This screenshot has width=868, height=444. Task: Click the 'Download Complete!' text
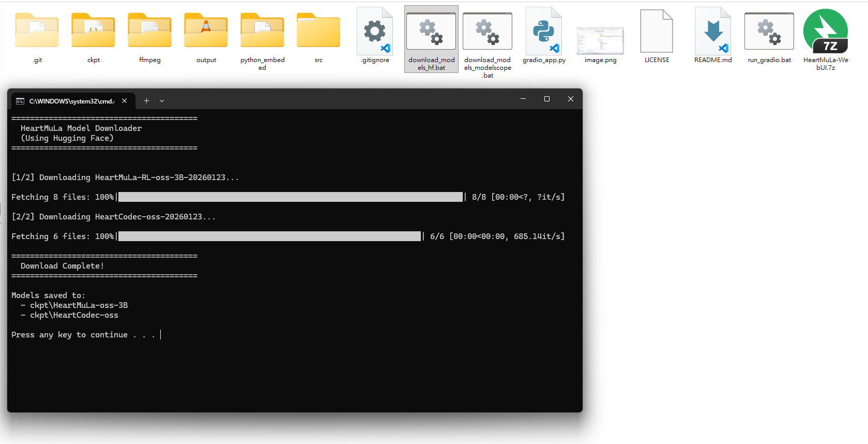click(63, 266)
